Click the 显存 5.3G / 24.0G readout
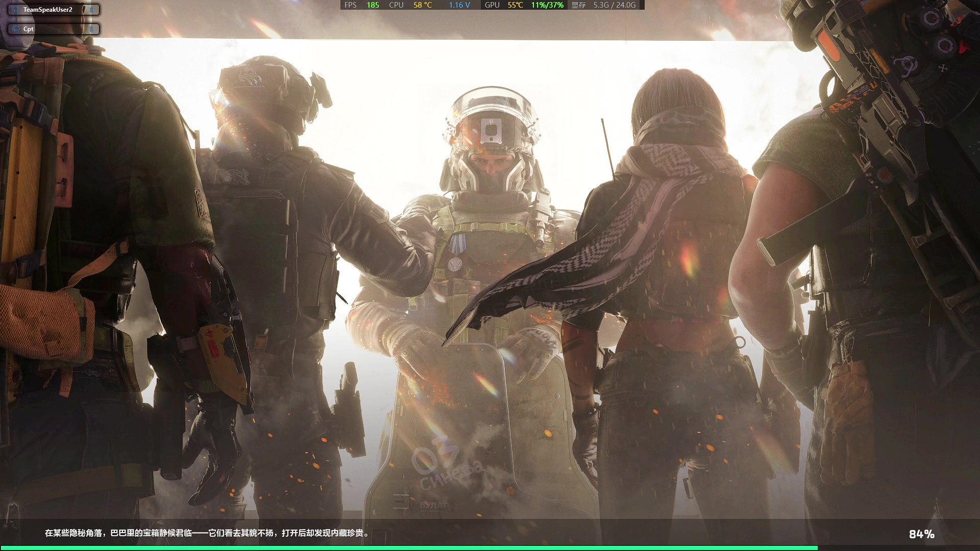This screenshot has width=980, height=551. (x=603, y=5)
